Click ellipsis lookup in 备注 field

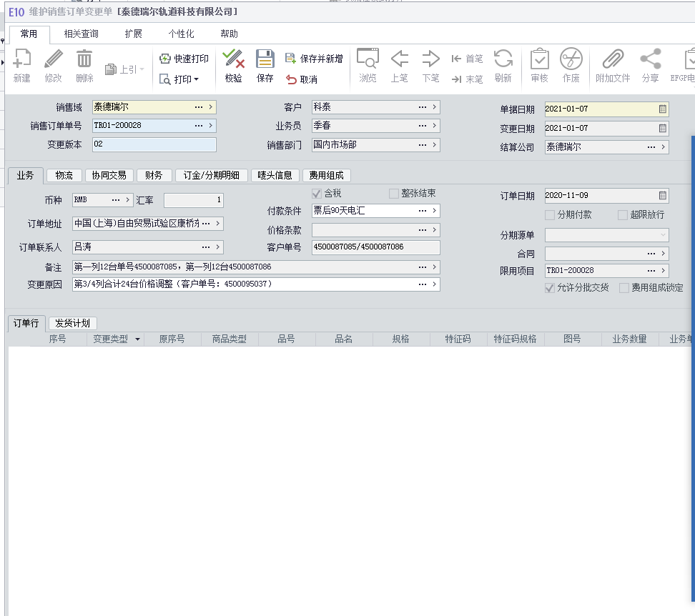coord(423,267)
